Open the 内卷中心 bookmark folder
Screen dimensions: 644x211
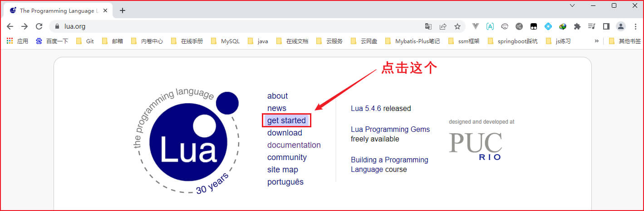[147, 41]
